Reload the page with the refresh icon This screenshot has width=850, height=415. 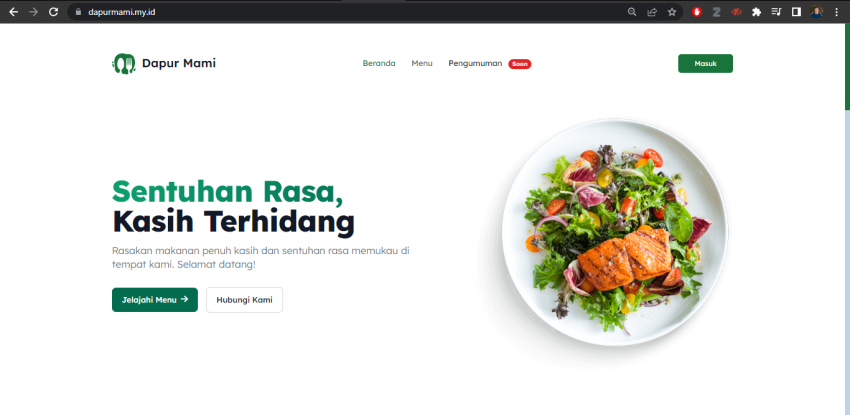53,12
